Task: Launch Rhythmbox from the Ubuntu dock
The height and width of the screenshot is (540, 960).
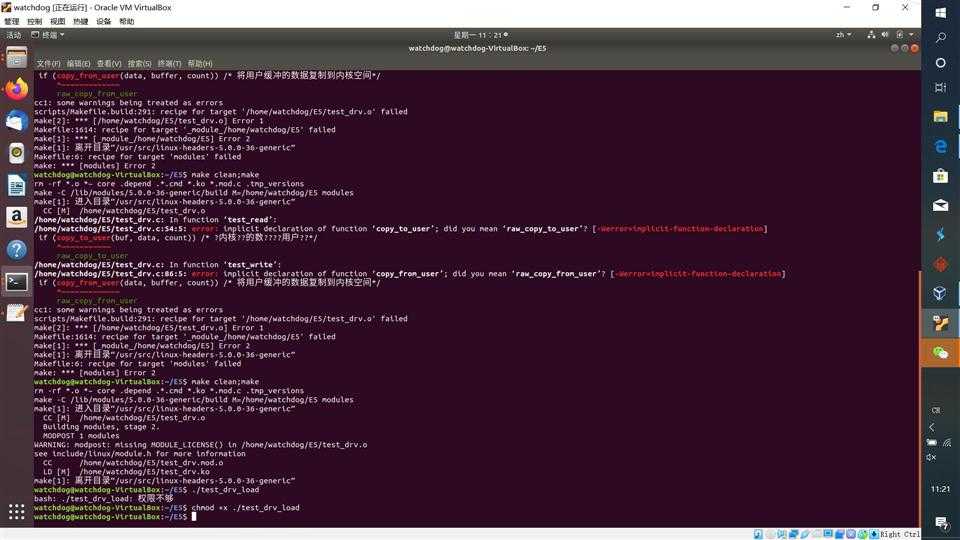Action: click(17, 153)
